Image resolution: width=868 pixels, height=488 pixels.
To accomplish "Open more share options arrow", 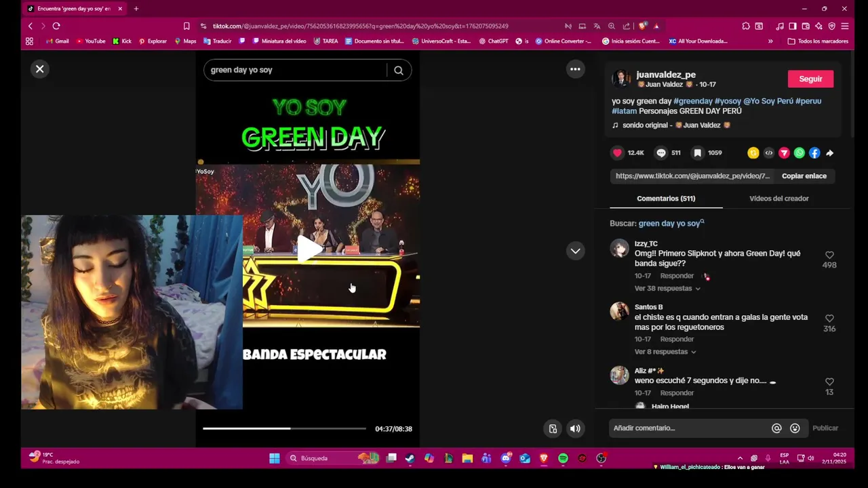I will (x=830, y=153).
